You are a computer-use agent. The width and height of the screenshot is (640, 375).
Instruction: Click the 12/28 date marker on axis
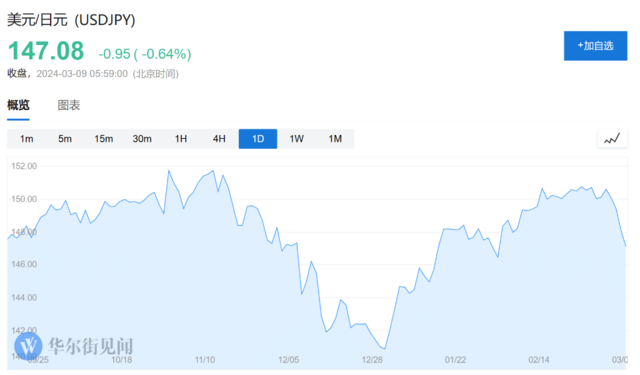pos(372,360)
